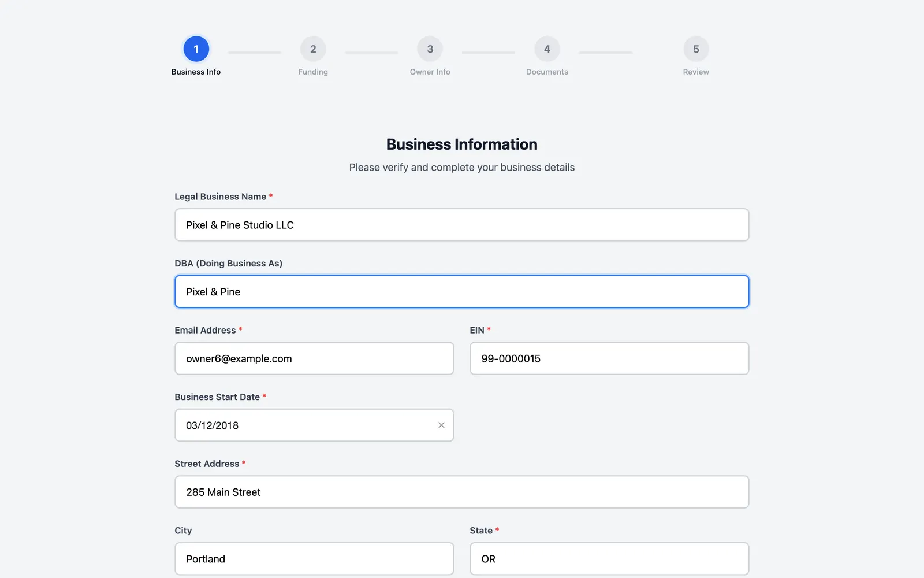Click the City label
The height and width of the screenshot is (578, 924).
(183, 531)
